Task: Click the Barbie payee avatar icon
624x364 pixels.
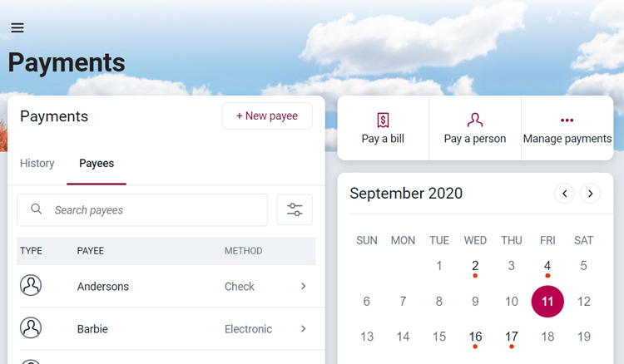Action: click(31, 328)
